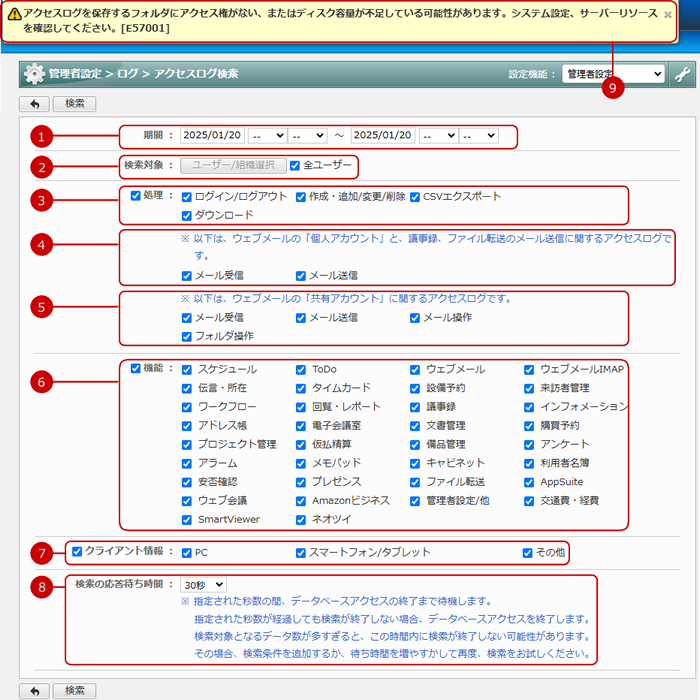
Task: Click the gear icon next to the 管理者設定 breadcrumb
Action: click(x=34, y=74)
